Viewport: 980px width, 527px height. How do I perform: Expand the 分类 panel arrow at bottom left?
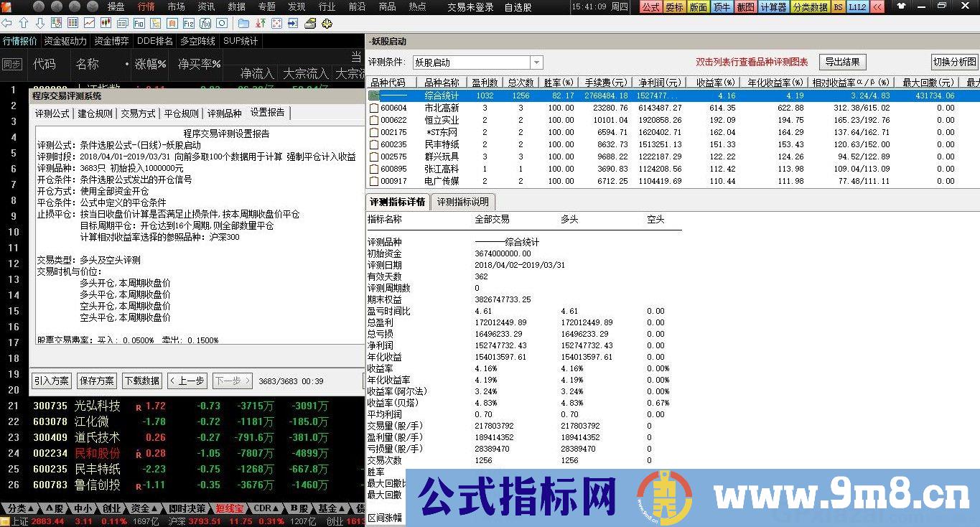[x=32, y=508]
